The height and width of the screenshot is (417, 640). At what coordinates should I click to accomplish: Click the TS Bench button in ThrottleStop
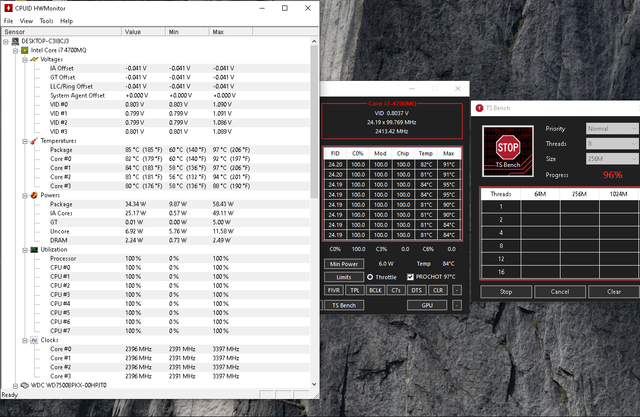(x=344, y=305)
